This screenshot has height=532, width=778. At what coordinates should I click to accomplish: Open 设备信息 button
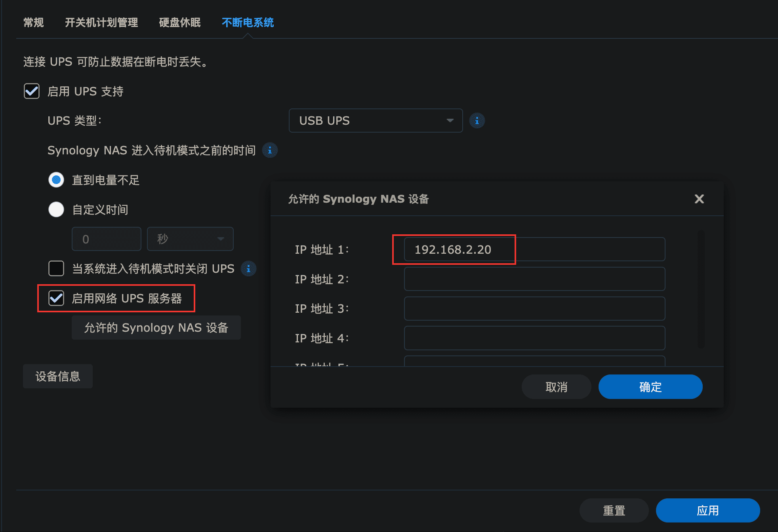coord(58,376)
